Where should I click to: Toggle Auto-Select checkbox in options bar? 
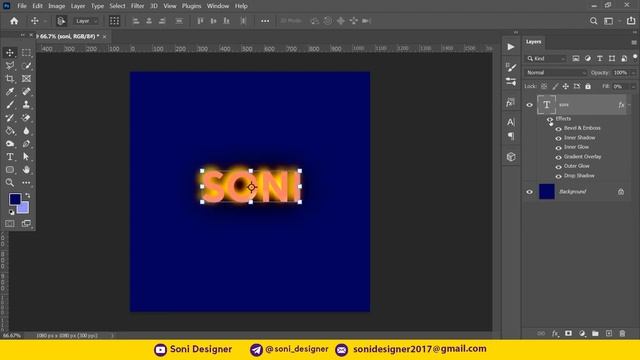pyautogui.click(x=61, y=21)
